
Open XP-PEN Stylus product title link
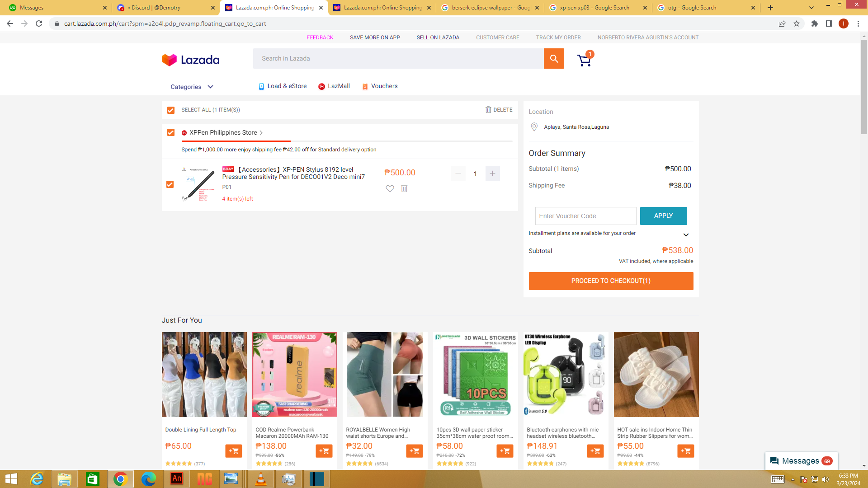293,173
